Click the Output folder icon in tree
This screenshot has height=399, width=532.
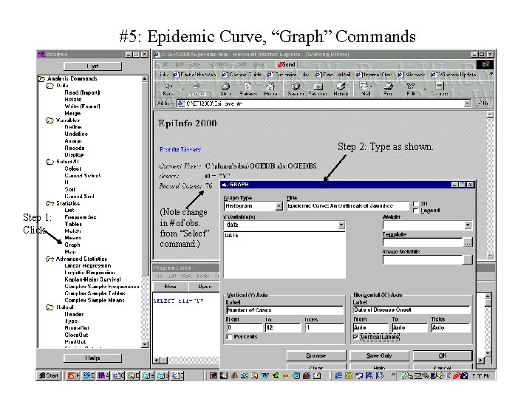coord(50,307)
